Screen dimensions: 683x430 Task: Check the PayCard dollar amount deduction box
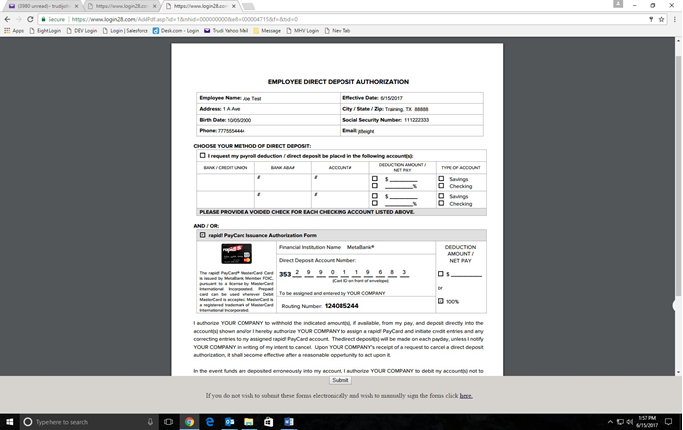(440, 274)
